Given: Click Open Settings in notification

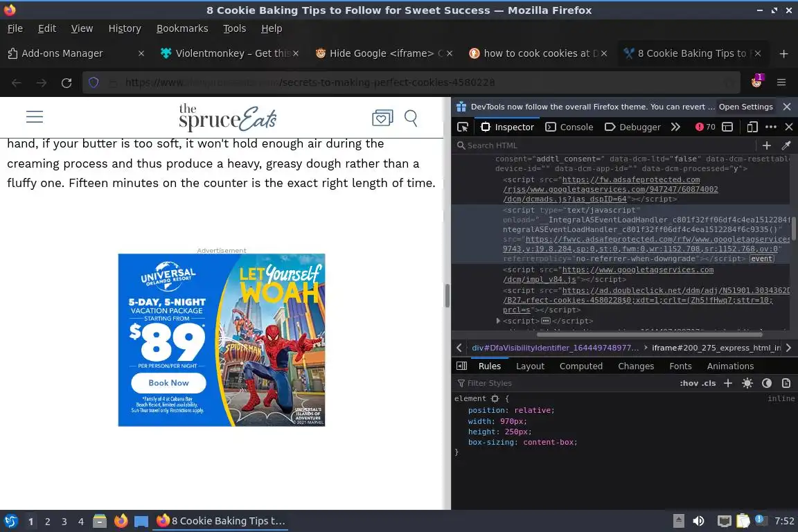Looking at the screenshot, I should point(745,107).
